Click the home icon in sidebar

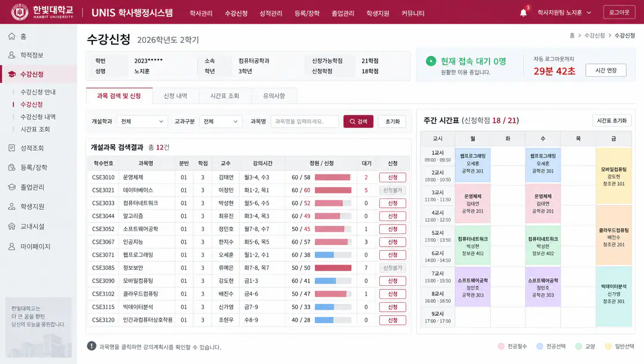tap(12, 36)
